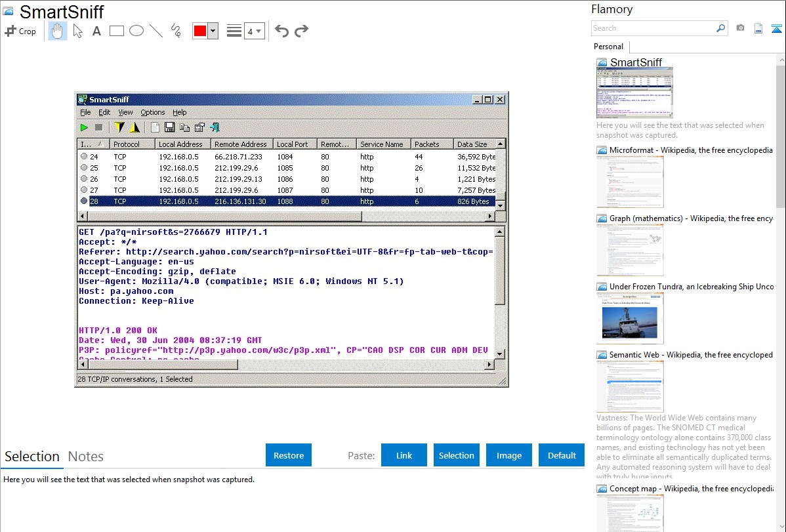786x532 pixels.
Task: Choose the arrow pointer tool
Action: coord(77,31)
